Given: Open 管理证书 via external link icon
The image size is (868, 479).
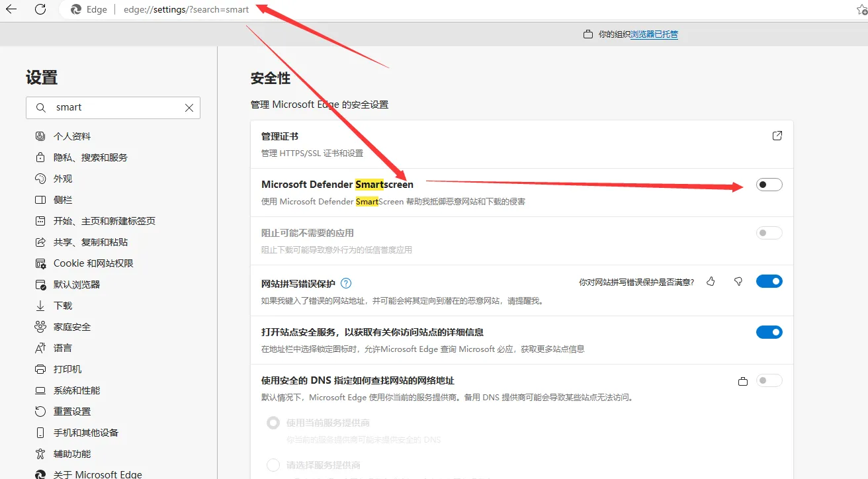Looking at the screenshot, I should pyautogui.click(x=777, y=136).
